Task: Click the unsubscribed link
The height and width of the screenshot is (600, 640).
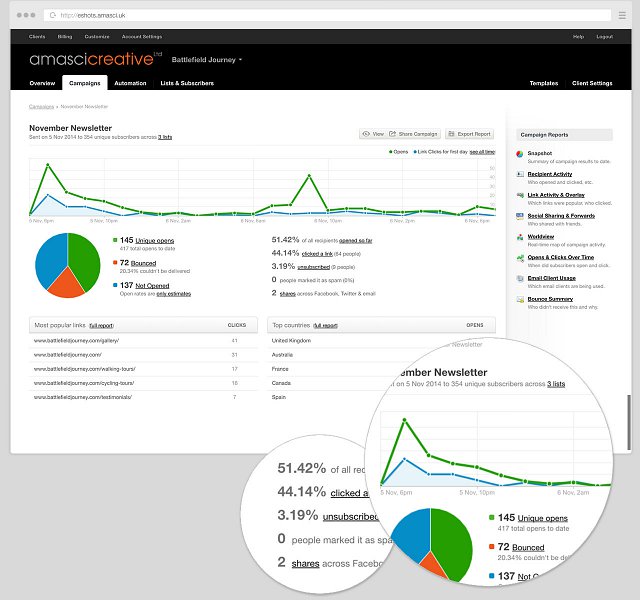Action: tap(313, 267)
